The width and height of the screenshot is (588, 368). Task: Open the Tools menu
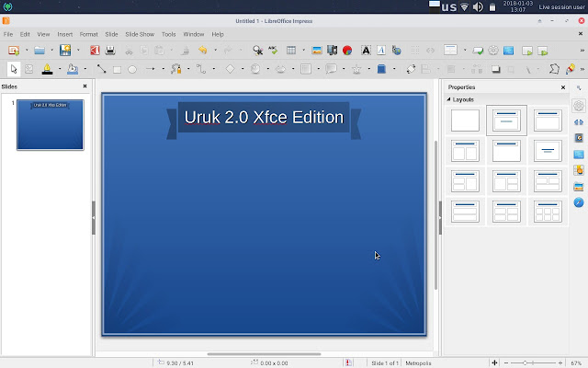tap(169, 34)
